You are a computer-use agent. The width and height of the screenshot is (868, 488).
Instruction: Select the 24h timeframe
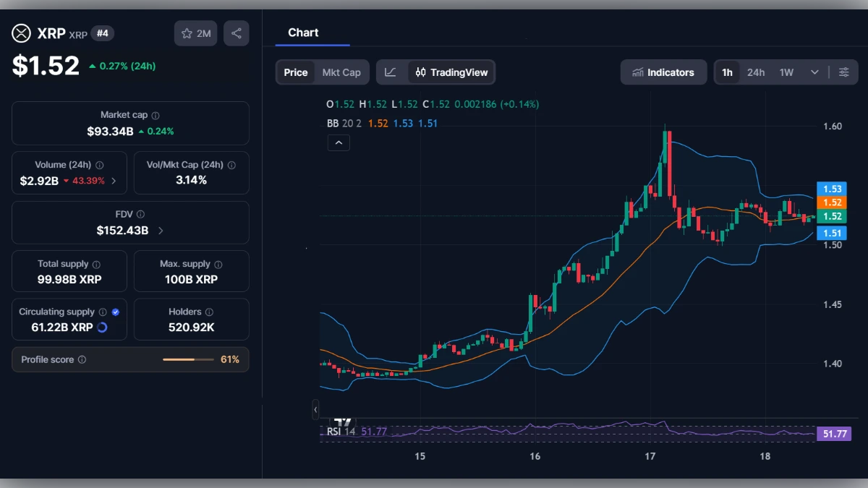click(x=756, y=72)
